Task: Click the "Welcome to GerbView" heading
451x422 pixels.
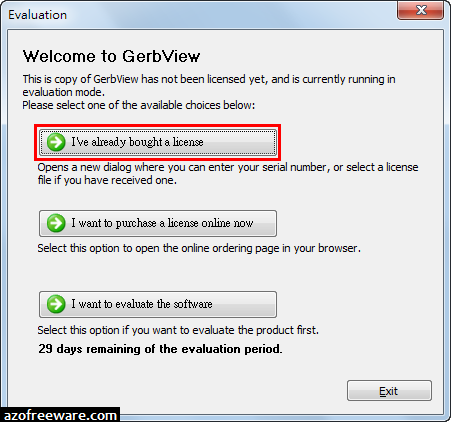Action: (111, 56)
